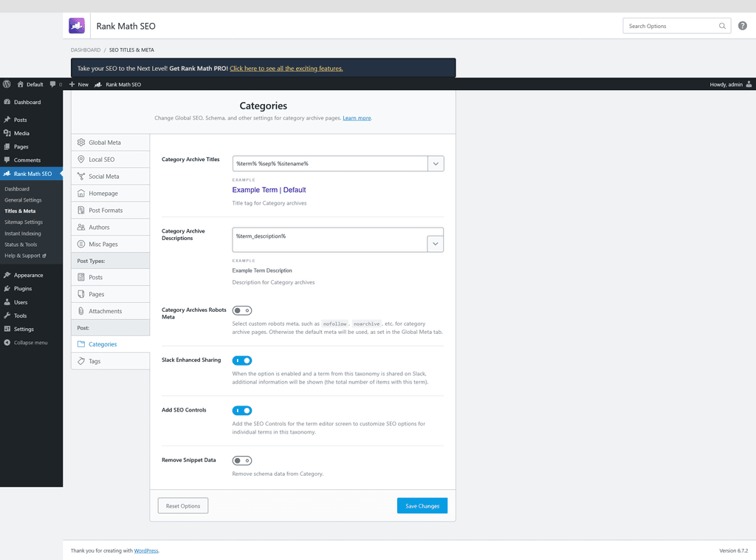The height and width of the screenshot is (560, 756).
Task: Open the Default site home icon
Action: pyautogui.click(x=20, y=84)
